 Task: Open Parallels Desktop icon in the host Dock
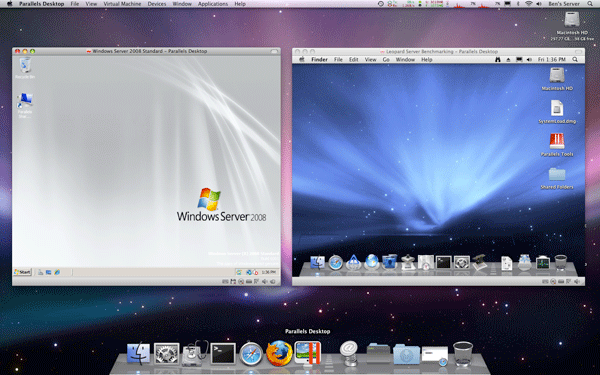tap(308, 354)
